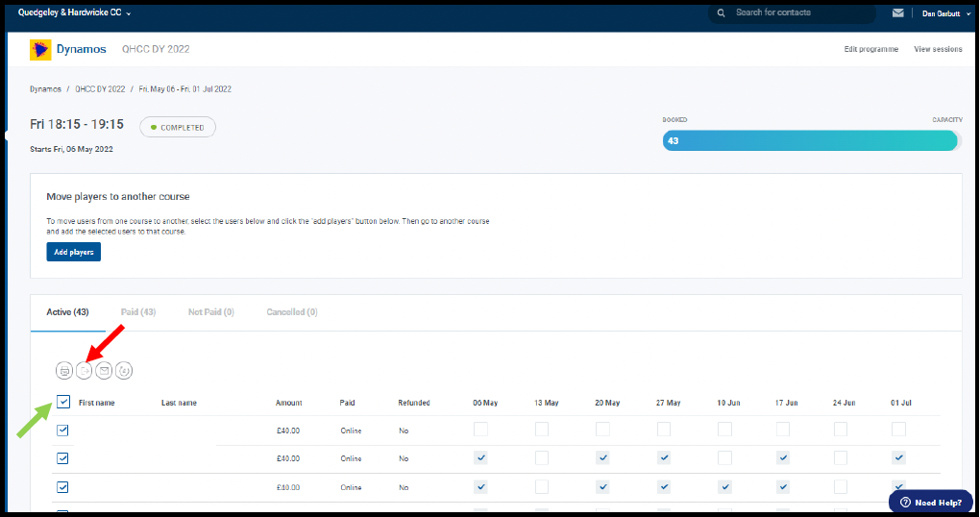Open the Not Paid (0) tab
The height and width of the screenshot is (517, 980).
(211, 312)
